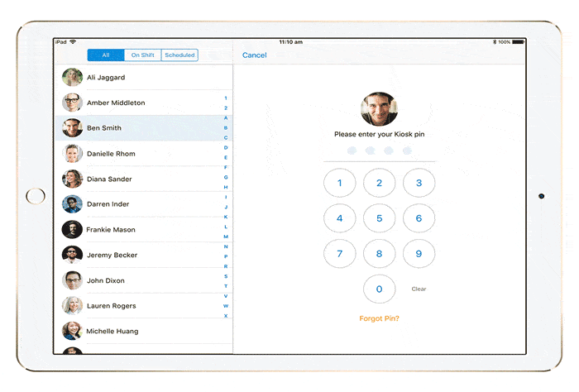
Task: Tap number 9 on the keypad
Action: [419, 254]
